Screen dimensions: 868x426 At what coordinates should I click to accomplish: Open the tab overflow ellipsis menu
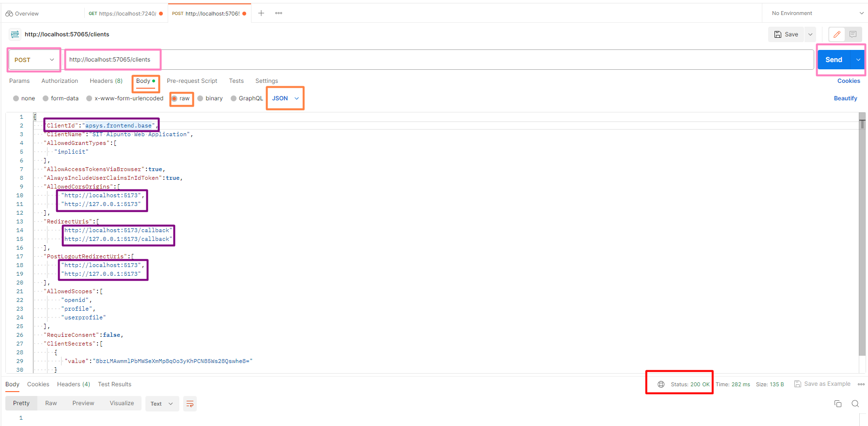(279, 13)
